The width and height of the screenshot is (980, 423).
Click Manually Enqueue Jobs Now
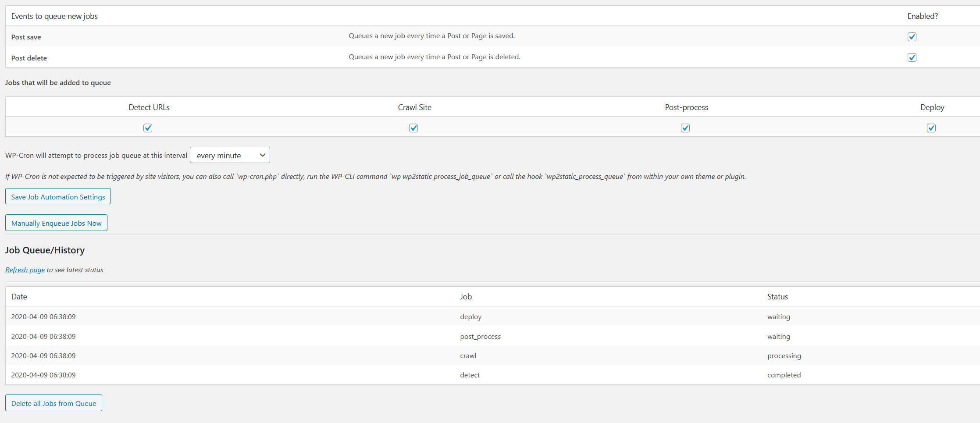(56, 223)
